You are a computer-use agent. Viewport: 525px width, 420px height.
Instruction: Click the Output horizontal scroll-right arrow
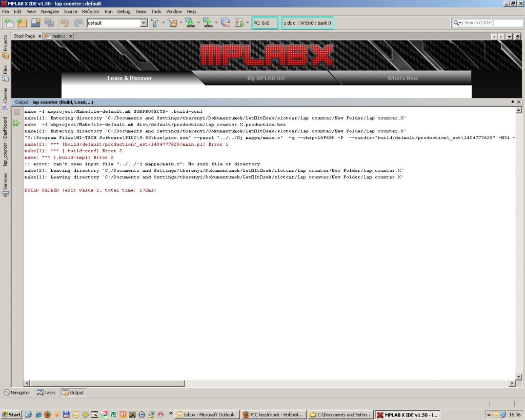(x=512, y=383)
